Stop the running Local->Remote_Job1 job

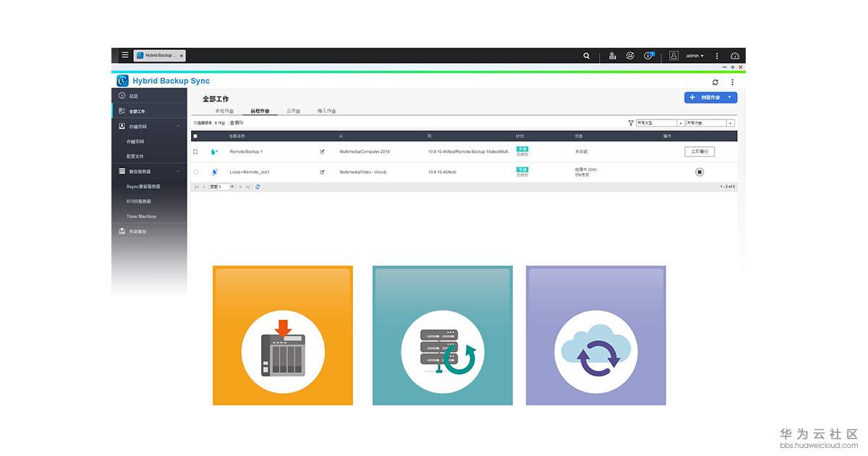pos(699,172)
